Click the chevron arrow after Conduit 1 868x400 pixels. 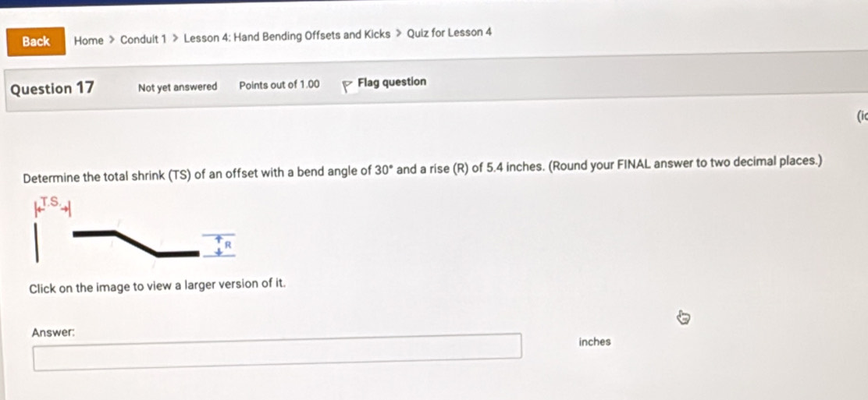coord(176,38)
